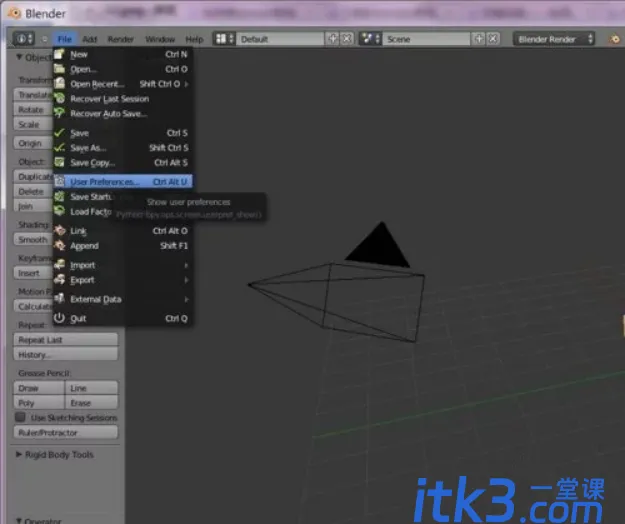This screenshot has height=524, width=625.
Task: Choose Save with Ctrl S
Action: point(123,133)
